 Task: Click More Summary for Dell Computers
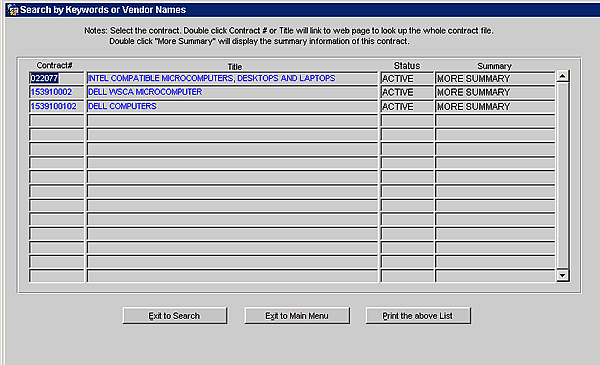point(495,106)
